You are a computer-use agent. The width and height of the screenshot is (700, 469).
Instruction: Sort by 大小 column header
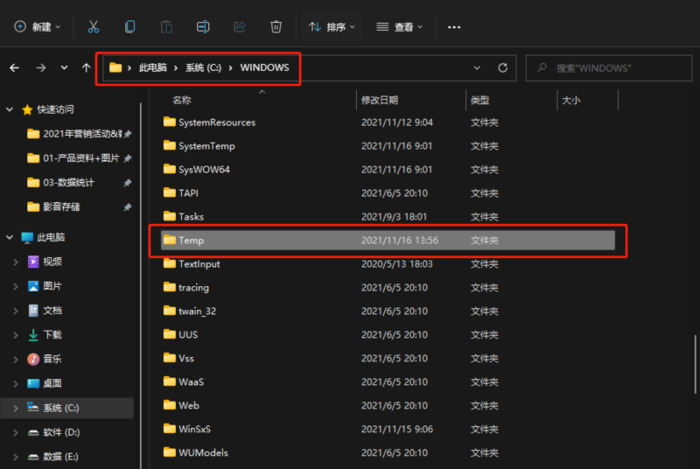[571, 100]
